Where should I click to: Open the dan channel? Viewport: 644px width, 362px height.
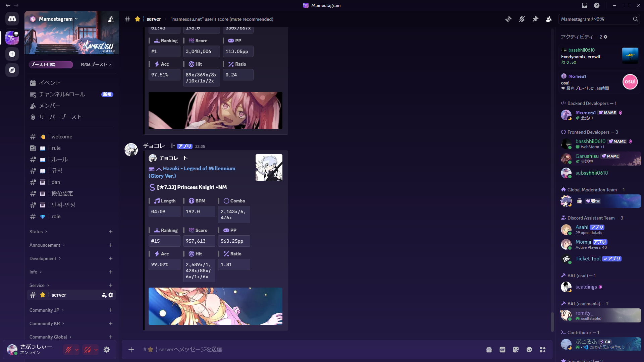point(71,182)
